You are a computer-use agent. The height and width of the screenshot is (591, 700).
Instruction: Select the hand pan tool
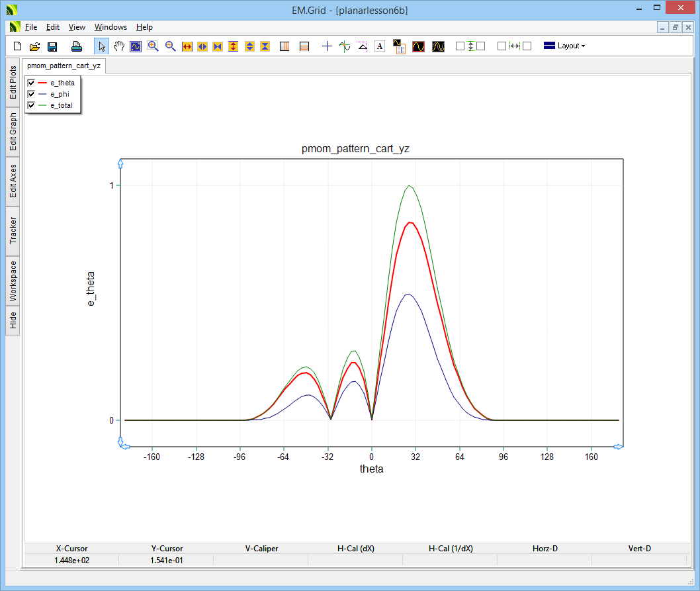[119, 46]
